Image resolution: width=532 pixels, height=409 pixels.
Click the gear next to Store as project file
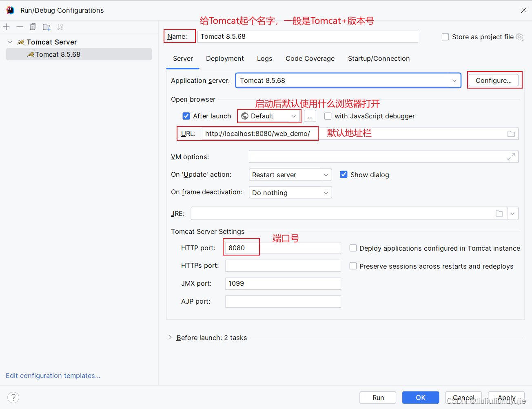[x=520, y=37]
